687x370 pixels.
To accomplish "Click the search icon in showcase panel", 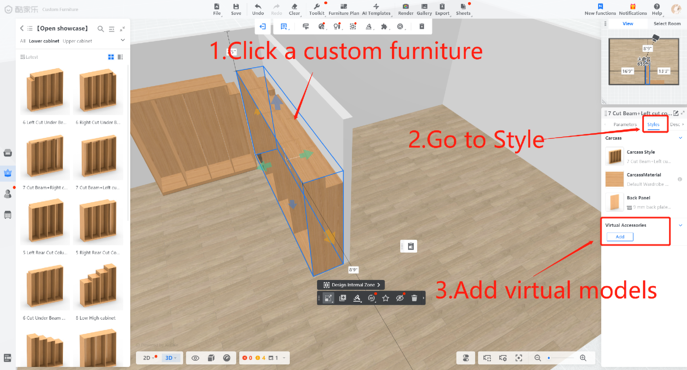I will [100, 28].
